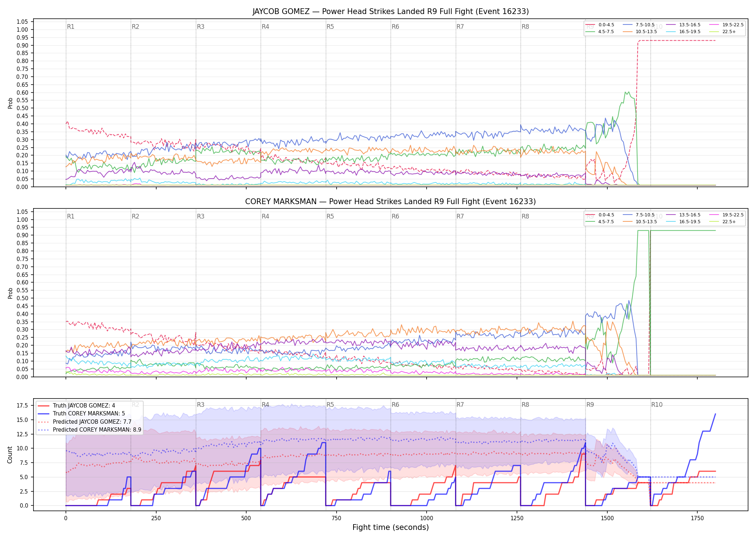Click the Predicted COREY MARKSMAN: 8.9 legend entry
The image size is (756, 540).
coord(90,429)
